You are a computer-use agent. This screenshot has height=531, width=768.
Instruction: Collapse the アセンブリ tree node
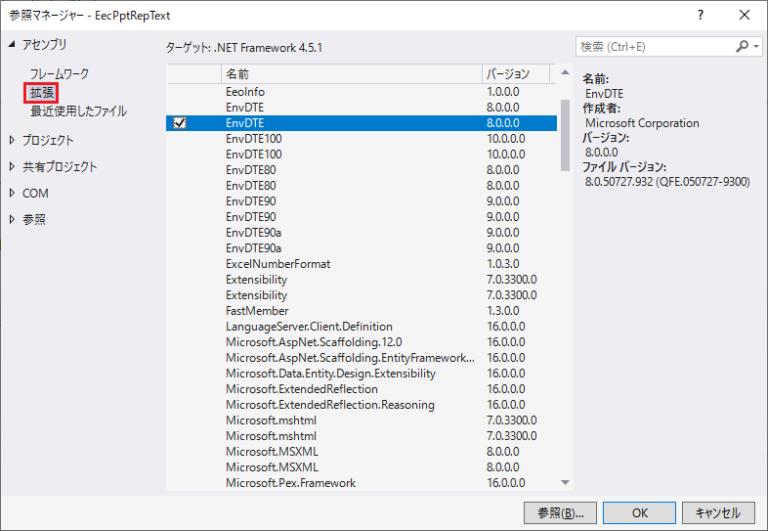(x=12, y=45)
